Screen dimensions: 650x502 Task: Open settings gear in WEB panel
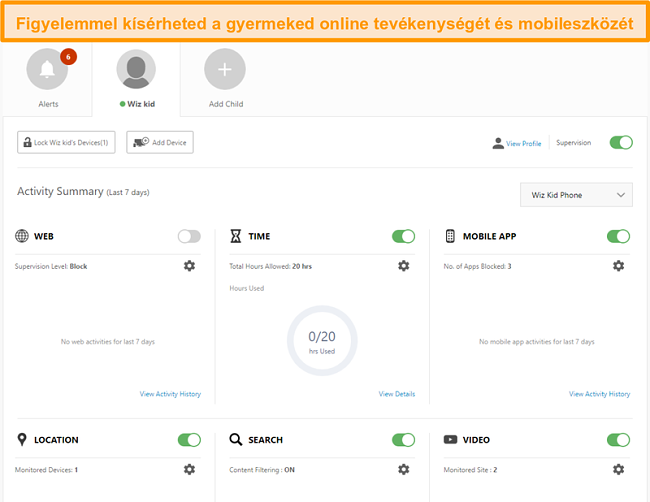point(189,266)
